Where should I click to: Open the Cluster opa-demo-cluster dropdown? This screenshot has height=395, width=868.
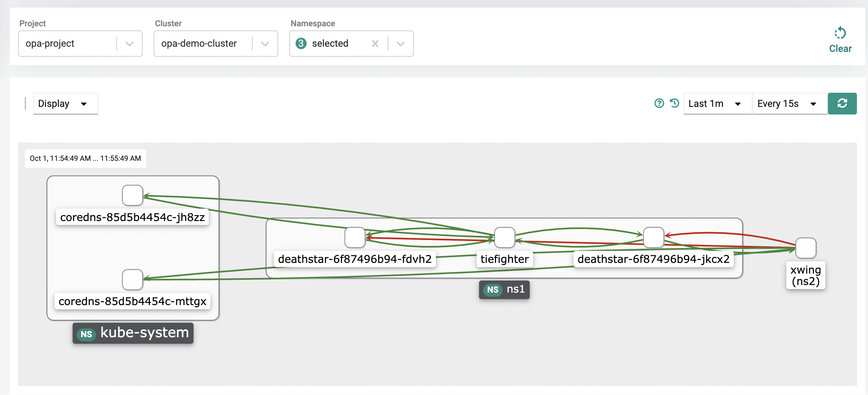[x=216, y=44]
